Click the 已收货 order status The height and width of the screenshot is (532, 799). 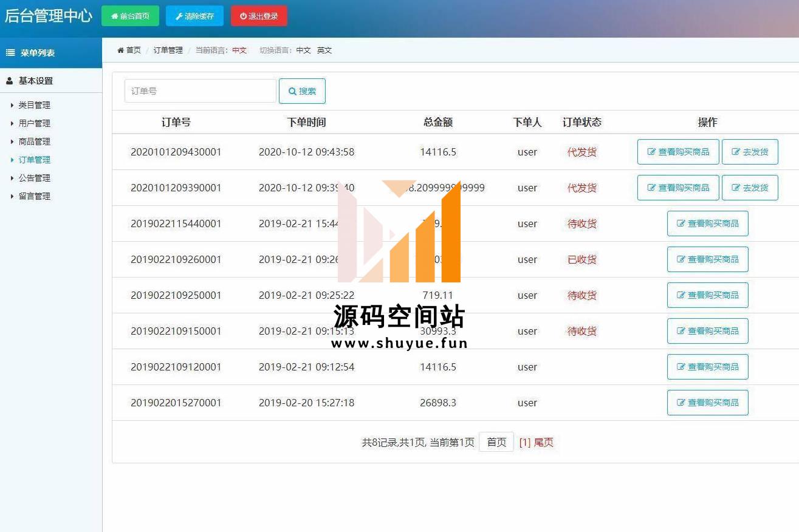pyautogui.click(x=582, y=259)
